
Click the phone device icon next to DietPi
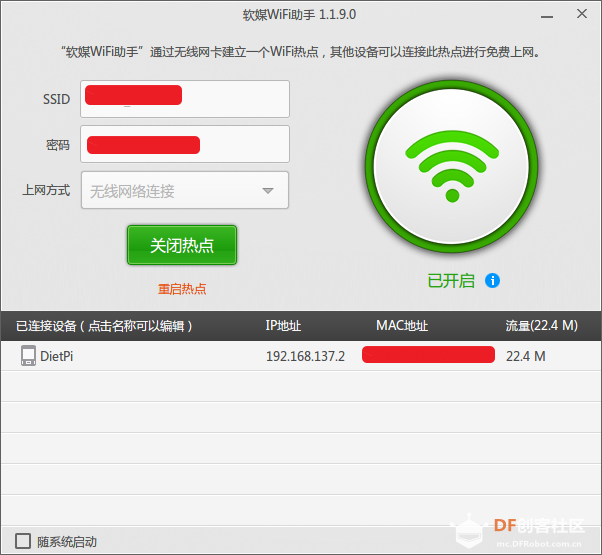[x=28, y=355]
